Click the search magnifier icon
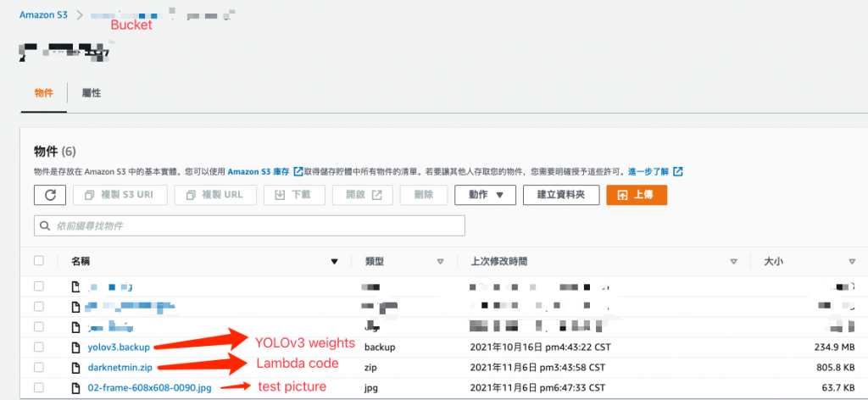The image size is (868, 400). coord(46,225)
